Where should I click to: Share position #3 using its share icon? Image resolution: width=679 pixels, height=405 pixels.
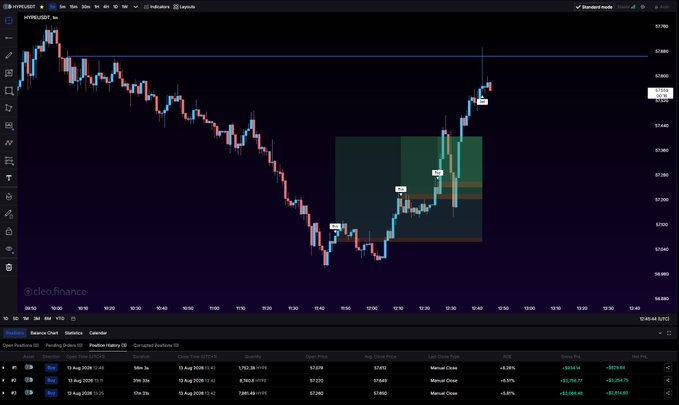pos(668,393)
